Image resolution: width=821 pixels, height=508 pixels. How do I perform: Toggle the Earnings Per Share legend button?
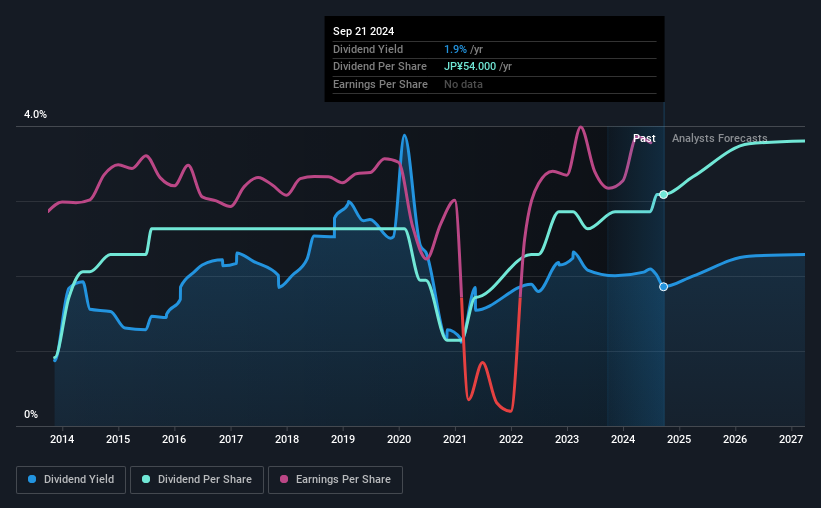click(x=335, y=480)
